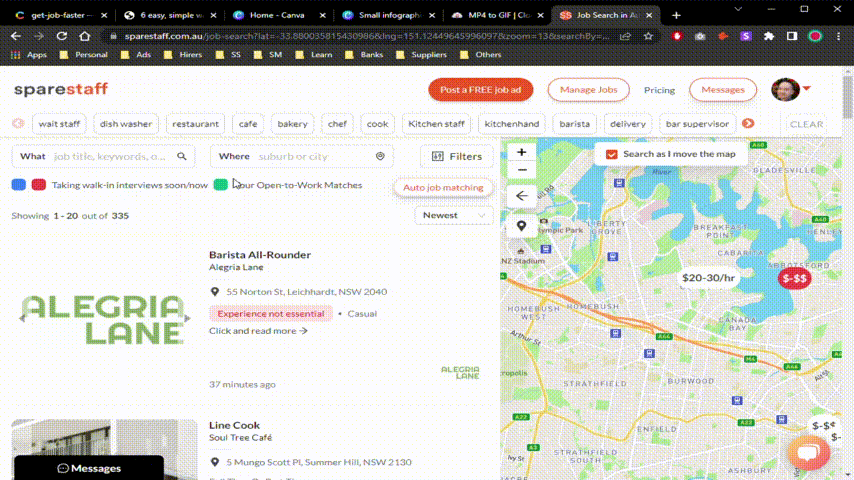Screen dimensions: 854x480
Task: Open the Suppliers bookmarks folder
Action: click(x=422, y=54)
